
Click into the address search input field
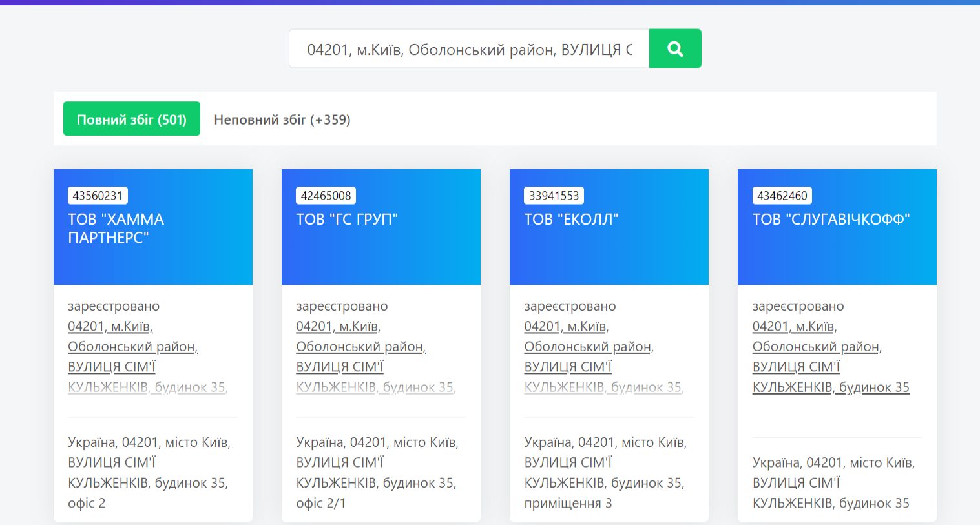468,49
